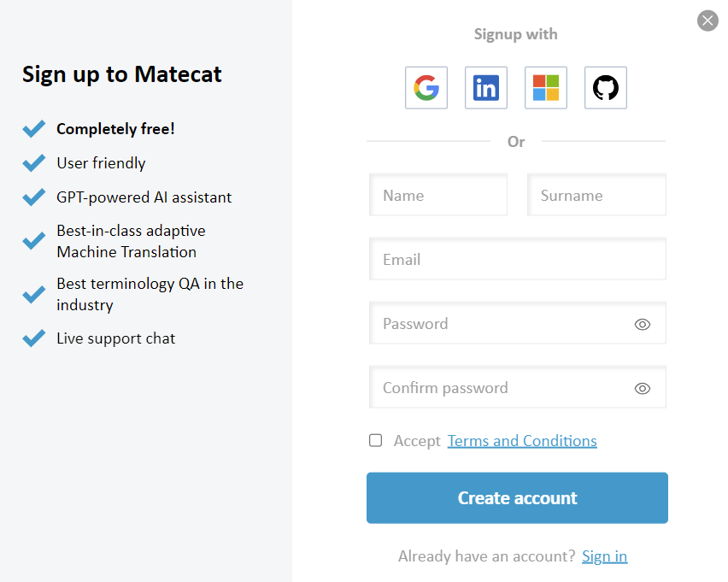Follow the Sign in link

tap(604, 556)
